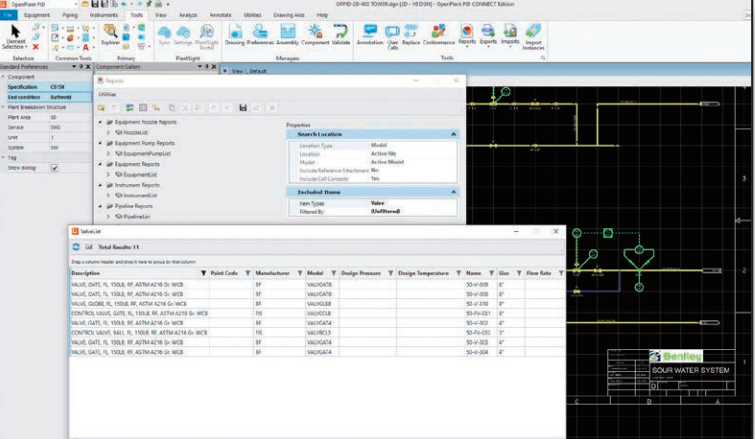755x439 pixels.
Task: Select the 50-V-310 globe valve row
Action: [x=317, y=304]
